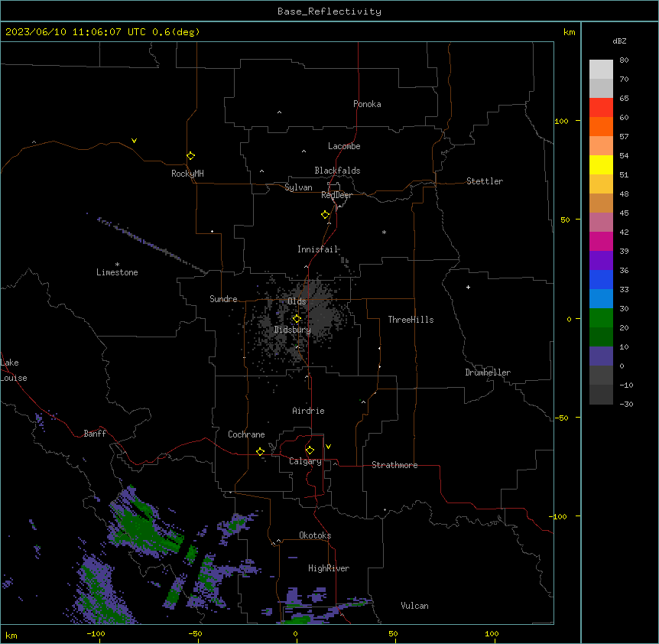Click the asterisk marker above Limestone label
The width and height of the screenshot is (659, 644).
[x=117, y=265]
